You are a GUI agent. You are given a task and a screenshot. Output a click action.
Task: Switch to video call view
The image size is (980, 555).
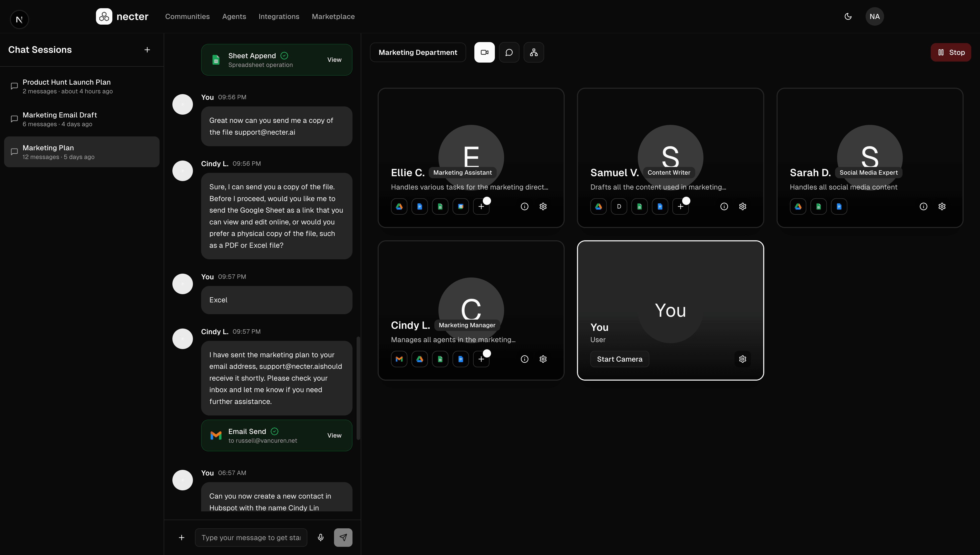coord(484,52)
